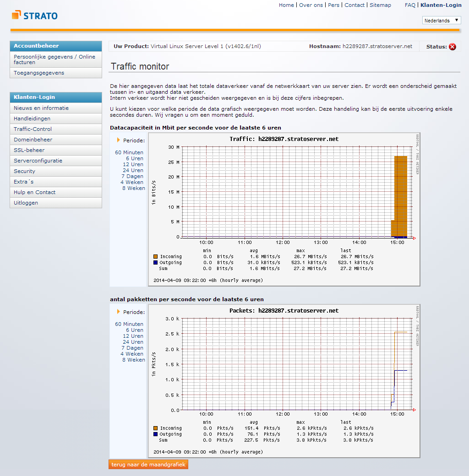Choose 24 Uren period for traffic graph
The image size is (469, 476).
click(133, 170)
